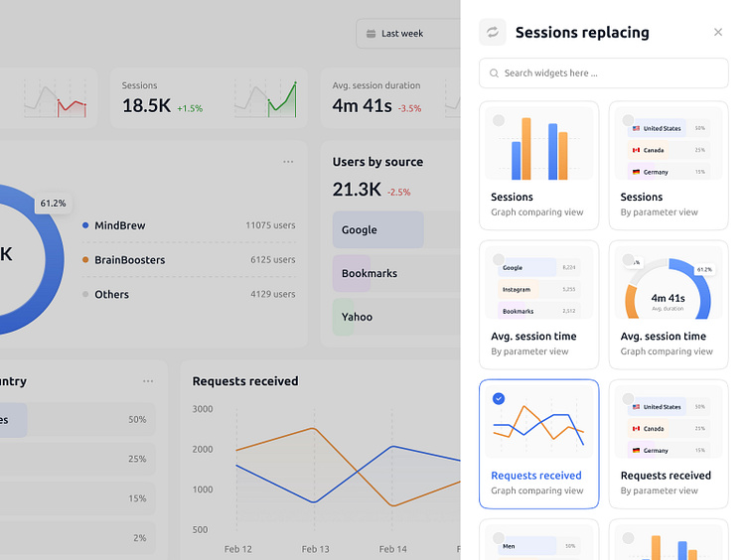
Task: Click the sessions replacing refresh icon
Action: [492, 32]
